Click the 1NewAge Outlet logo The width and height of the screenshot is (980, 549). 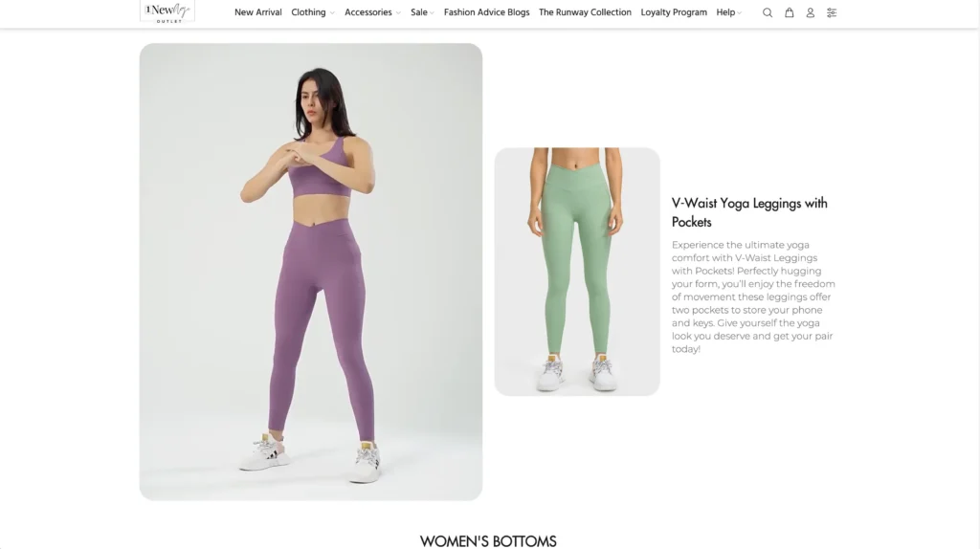coord(167,11)
